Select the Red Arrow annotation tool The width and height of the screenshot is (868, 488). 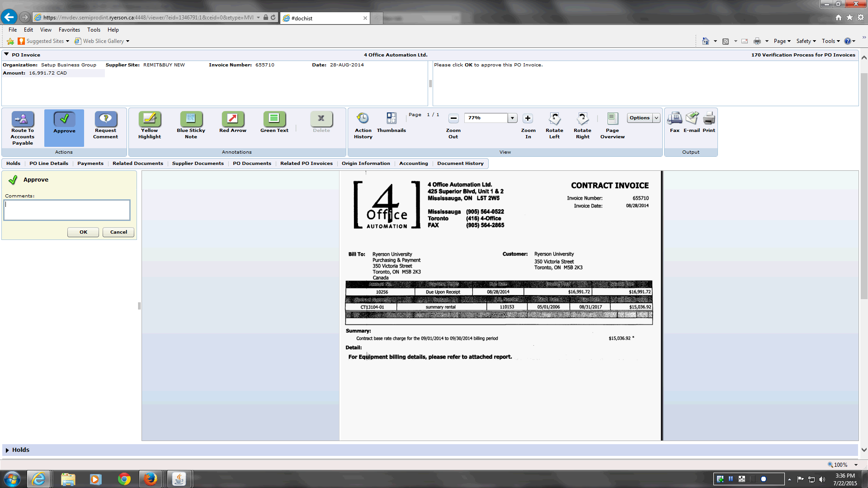[x=232, y=119]
